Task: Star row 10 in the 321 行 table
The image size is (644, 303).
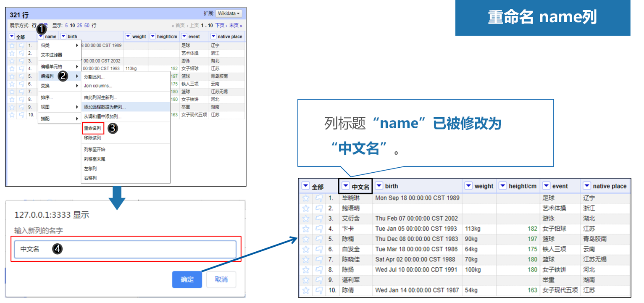Action: (x=12, y=115)
